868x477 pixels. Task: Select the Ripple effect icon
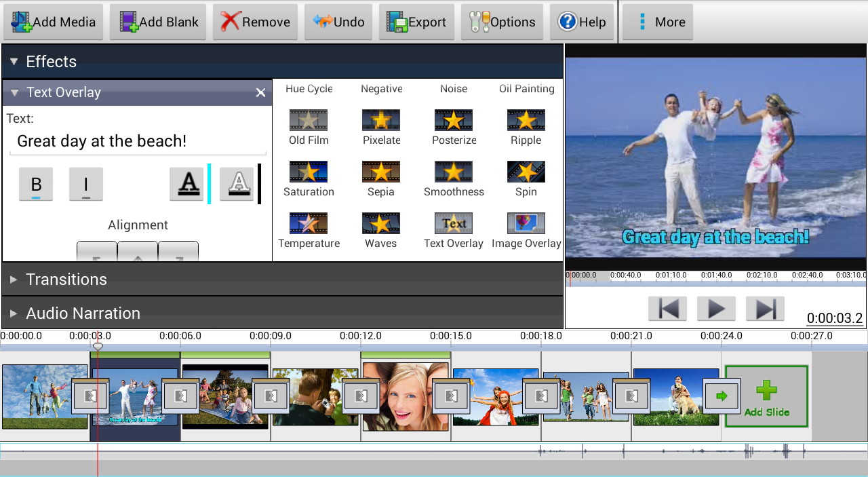526,120
